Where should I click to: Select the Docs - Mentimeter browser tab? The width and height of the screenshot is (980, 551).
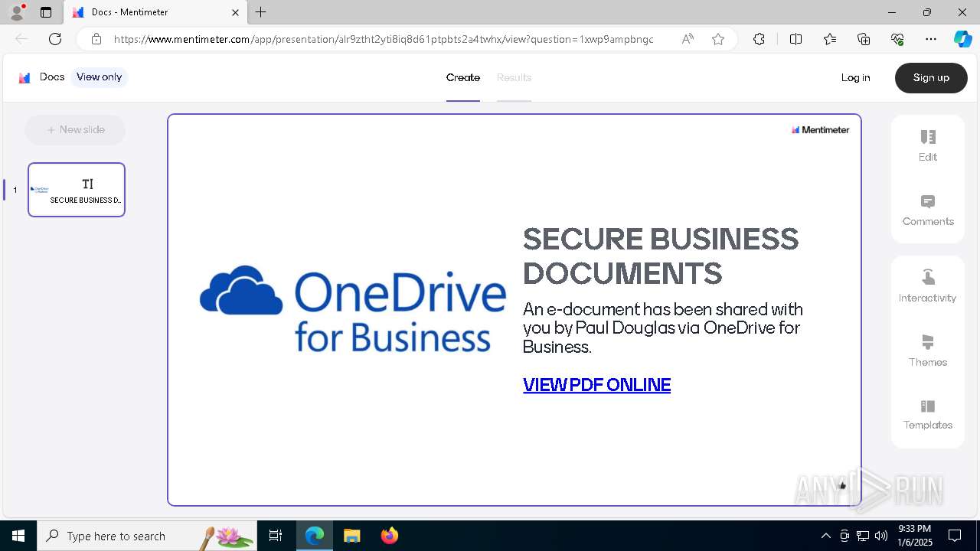[x=155, y=12]
